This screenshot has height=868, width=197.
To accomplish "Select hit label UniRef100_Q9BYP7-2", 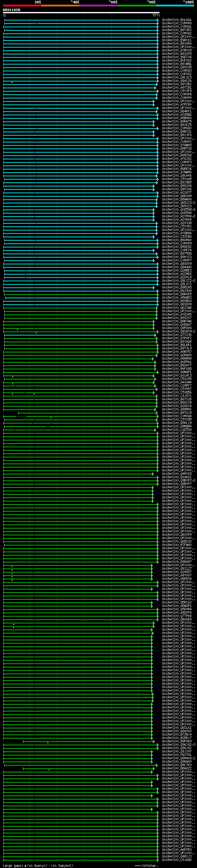I will (x=179, y=481).
